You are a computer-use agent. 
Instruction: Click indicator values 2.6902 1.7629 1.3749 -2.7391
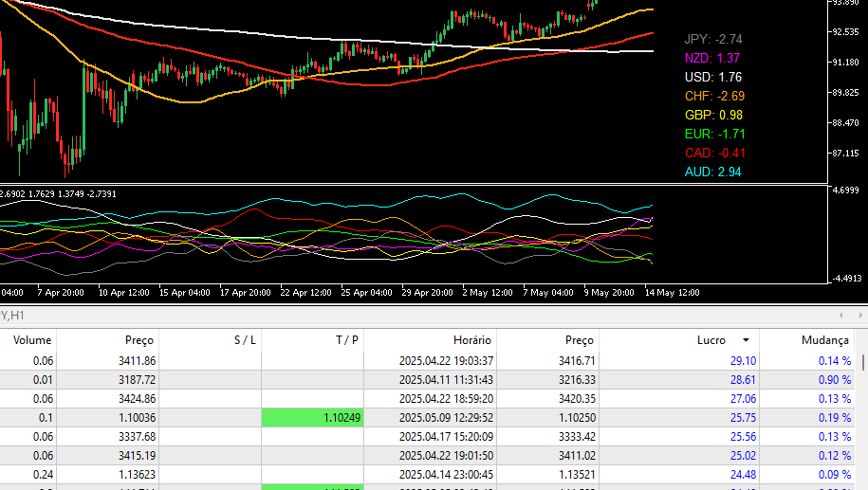pyautogui.click(x=58, y=194)
